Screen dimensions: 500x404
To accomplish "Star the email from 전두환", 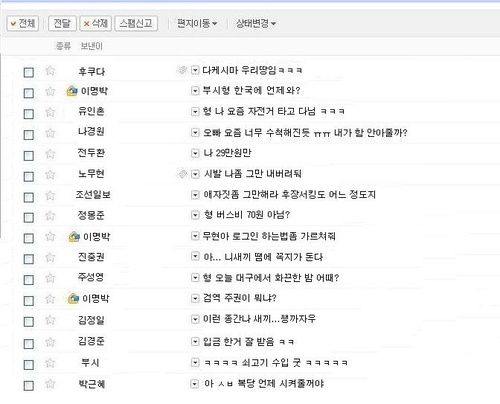I will coord(50,153).
